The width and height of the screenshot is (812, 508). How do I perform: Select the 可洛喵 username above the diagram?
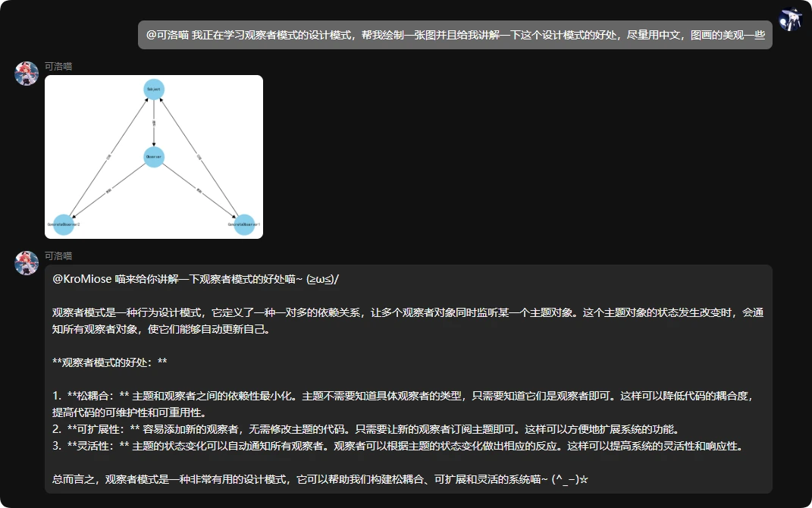pyautogui.click(x=57, y=66)
